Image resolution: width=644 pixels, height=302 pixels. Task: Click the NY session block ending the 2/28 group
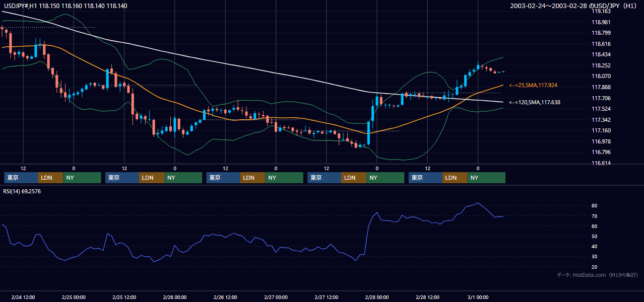point(486,178)
